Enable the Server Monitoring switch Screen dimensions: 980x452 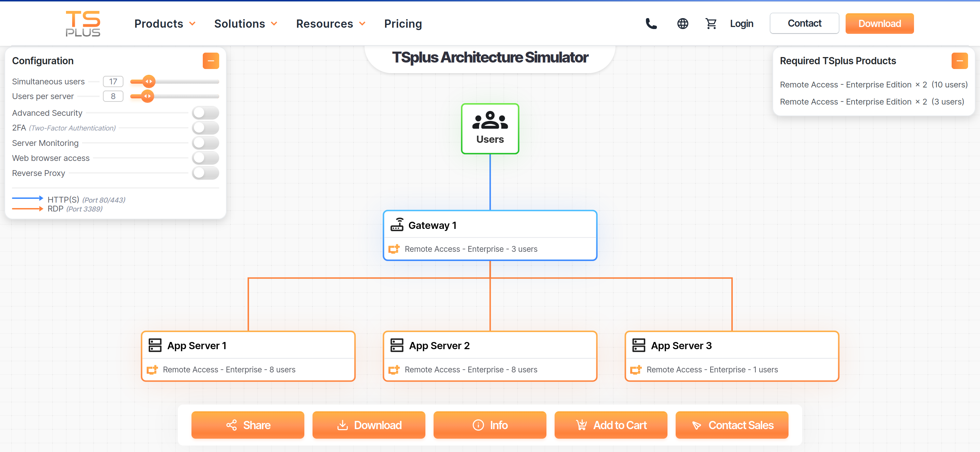(206, 143)
